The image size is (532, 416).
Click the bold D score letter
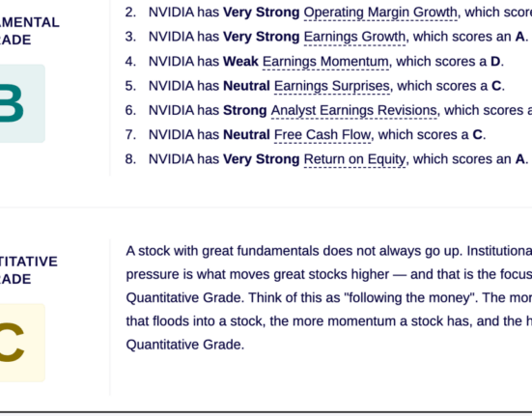[x=495, y=62]
